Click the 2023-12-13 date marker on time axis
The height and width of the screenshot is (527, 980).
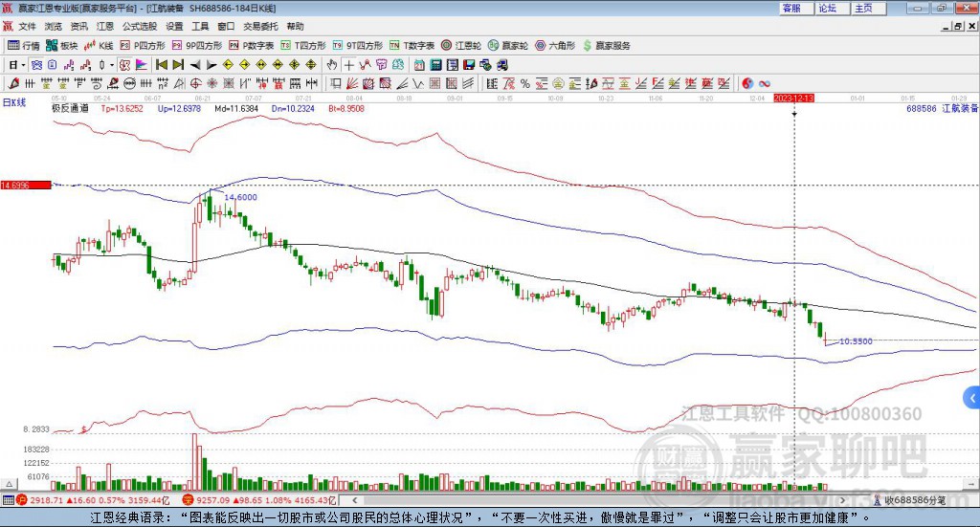(793, 98)
